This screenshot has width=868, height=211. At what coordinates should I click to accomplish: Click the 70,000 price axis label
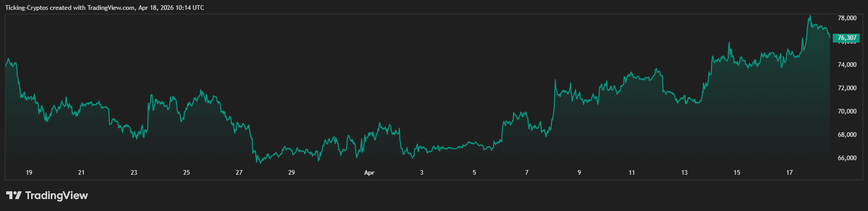click(847, 111)
